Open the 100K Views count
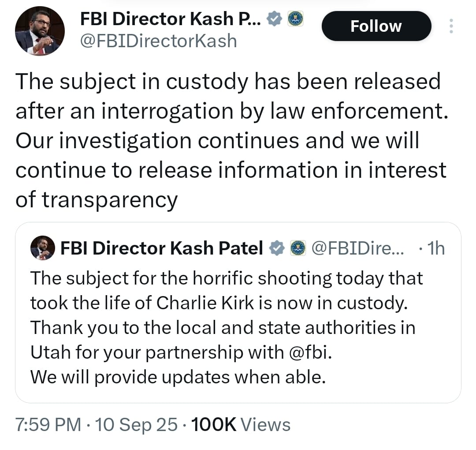 [x=240, y=424]
